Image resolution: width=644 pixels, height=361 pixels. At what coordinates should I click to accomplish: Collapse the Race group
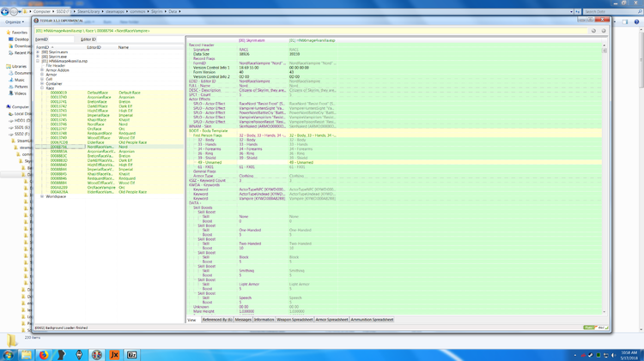pyautogui.click(x=42, y=88)
